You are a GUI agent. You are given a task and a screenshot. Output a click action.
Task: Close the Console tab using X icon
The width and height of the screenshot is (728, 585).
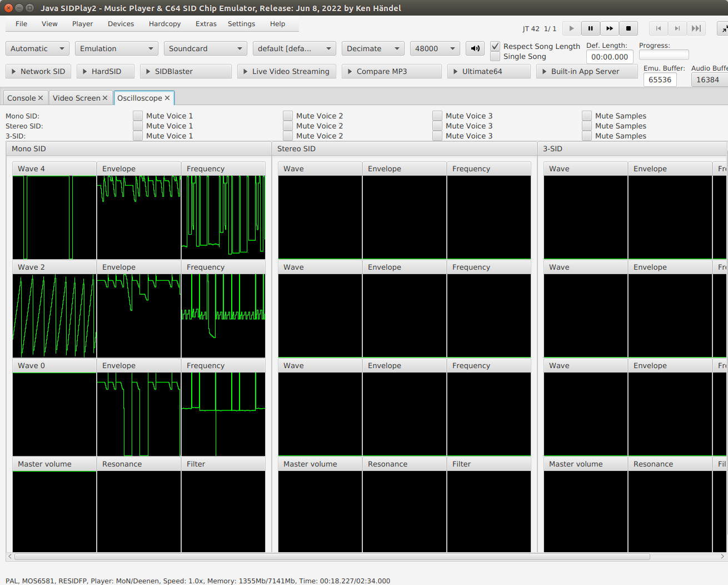click(x=41, y=98)
